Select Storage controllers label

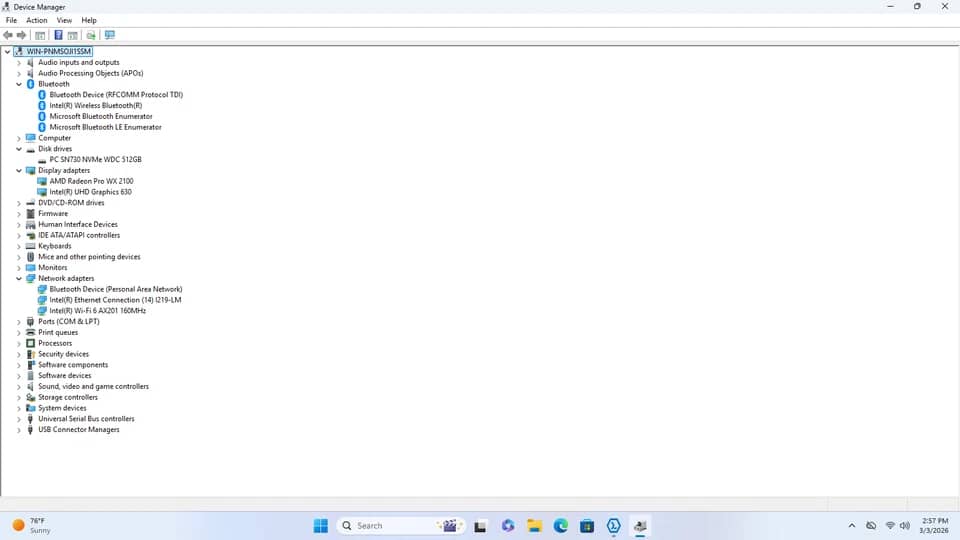68,397
